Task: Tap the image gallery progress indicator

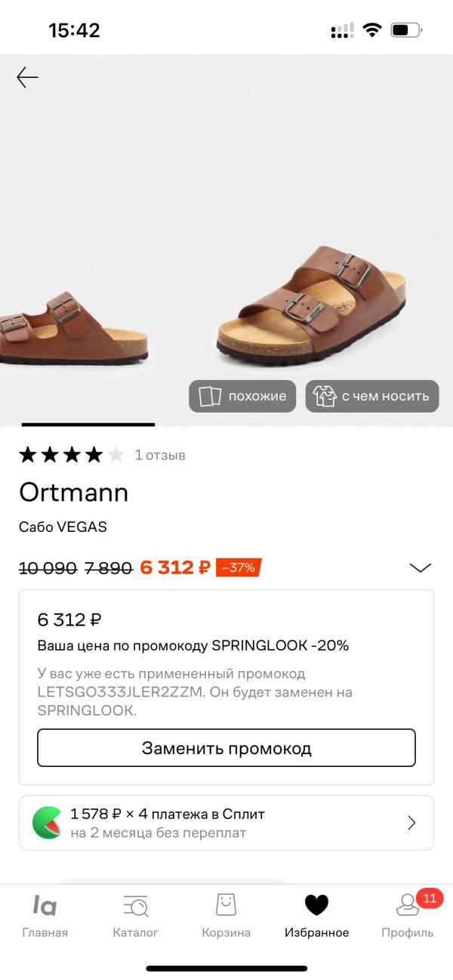Action: click(88, 425)
